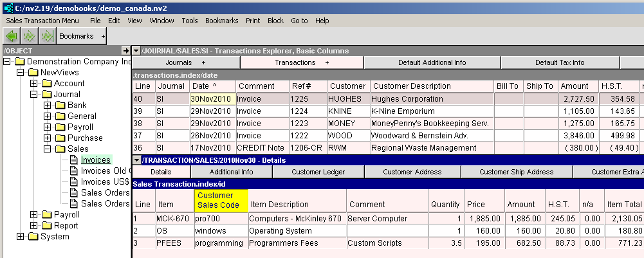Open the Transaction Details panel dropdown arrow
Viewport: 644px width, 258px height.
coord(136,160)
